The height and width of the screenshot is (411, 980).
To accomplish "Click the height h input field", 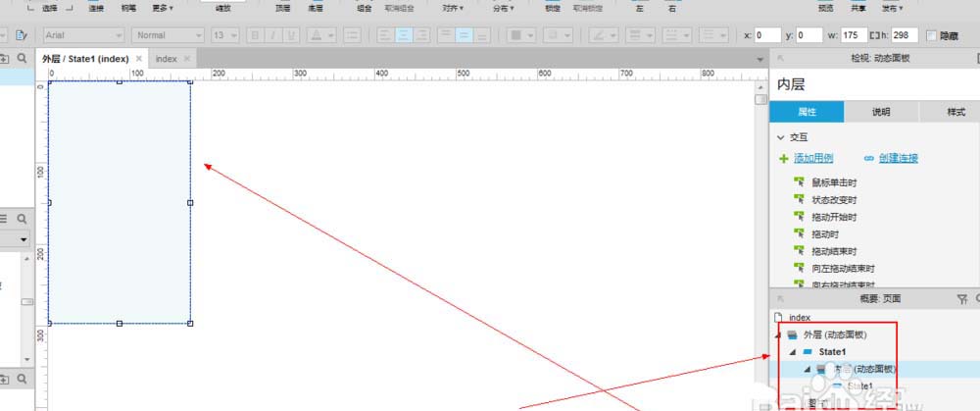I will click(905, 35).
